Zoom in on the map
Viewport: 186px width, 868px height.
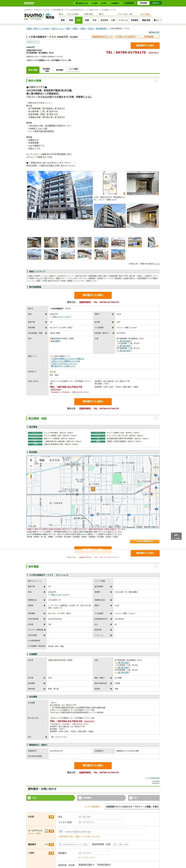pos(31,460)
